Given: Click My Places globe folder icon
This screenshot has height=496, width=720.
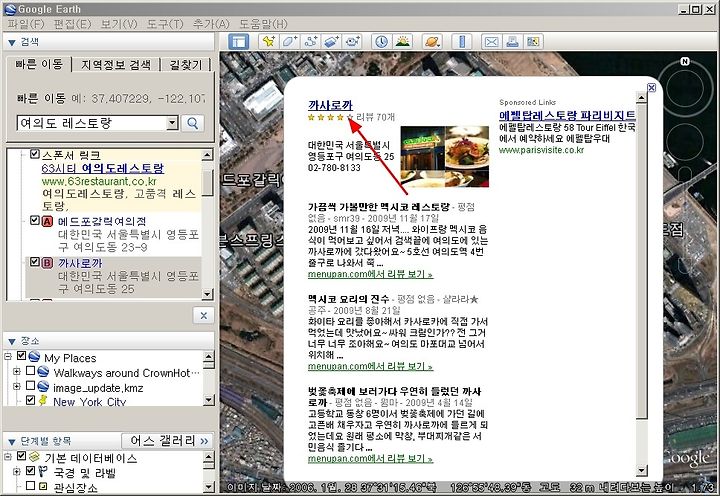Looking at the screenshot, I should click(34, 357).
